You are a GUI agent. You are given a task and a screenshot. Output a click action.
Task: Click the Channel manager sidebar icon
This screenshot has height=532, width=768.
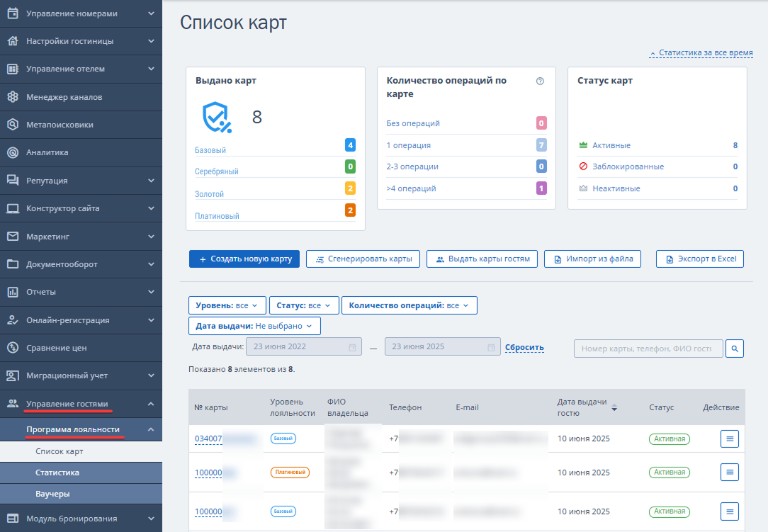(13, 97)
